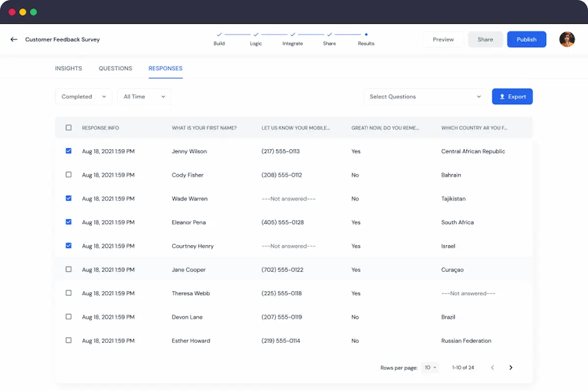Open the Select Questions dropdown
The height and width of the screenshot is (391, 588).
point(425,97)
